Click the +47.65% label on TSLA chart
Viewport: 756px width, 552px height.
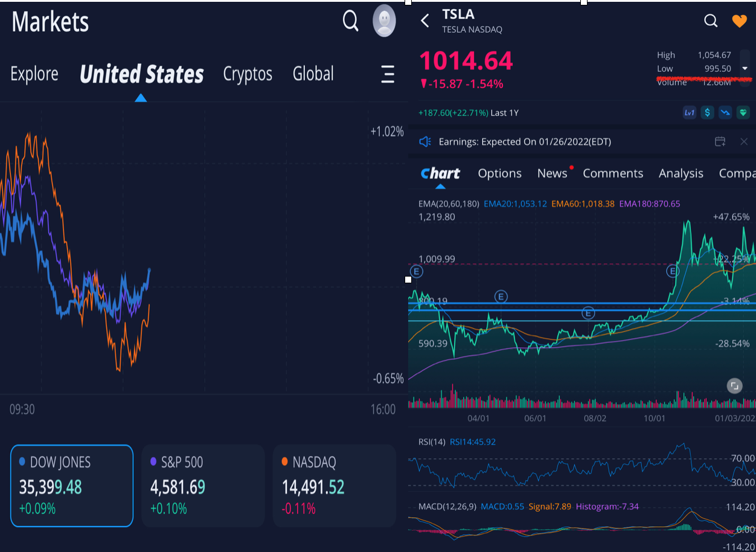(731, 217)
